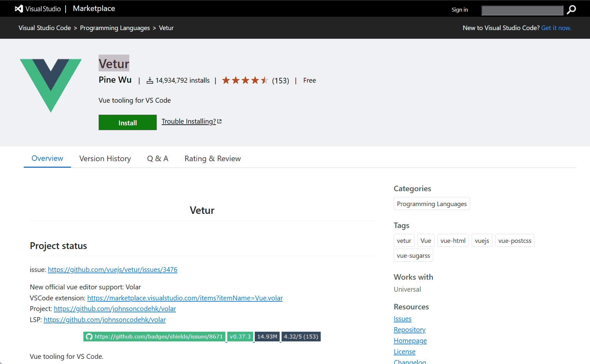Click Sign in at the top

click(459, 10)
